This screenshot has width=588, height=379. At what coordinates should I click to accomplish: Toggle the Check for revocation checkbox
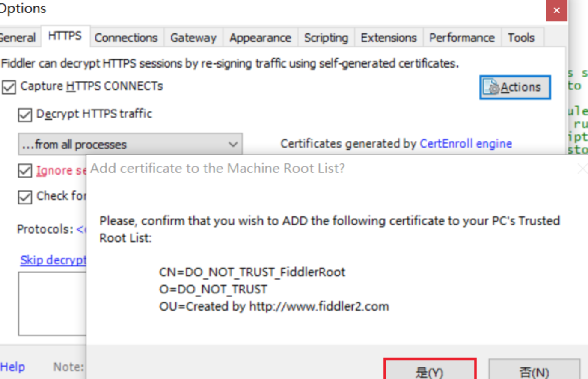pyautogui.click(x=25, y=197)
